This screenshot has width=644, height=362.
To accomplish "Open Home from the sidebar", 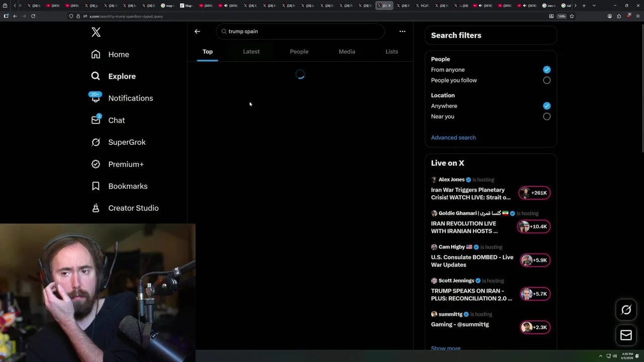I will tap(110, 54).
